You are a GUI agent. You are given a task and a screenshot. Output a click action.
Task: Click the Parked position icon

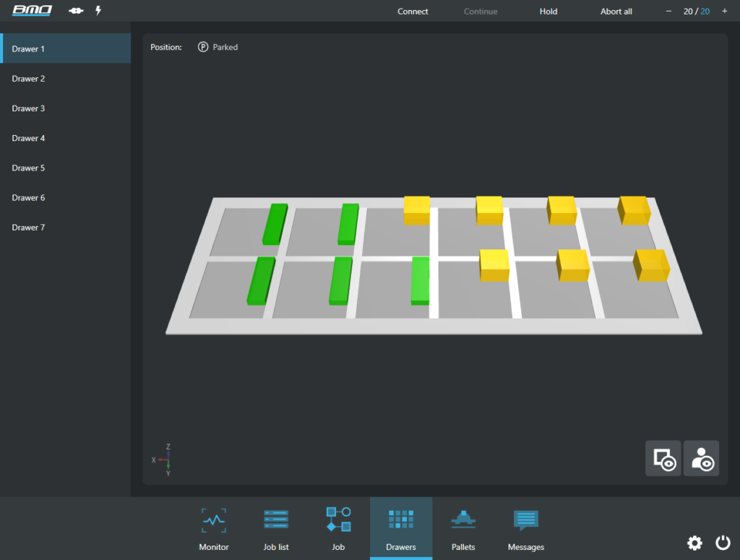[203, 47]
